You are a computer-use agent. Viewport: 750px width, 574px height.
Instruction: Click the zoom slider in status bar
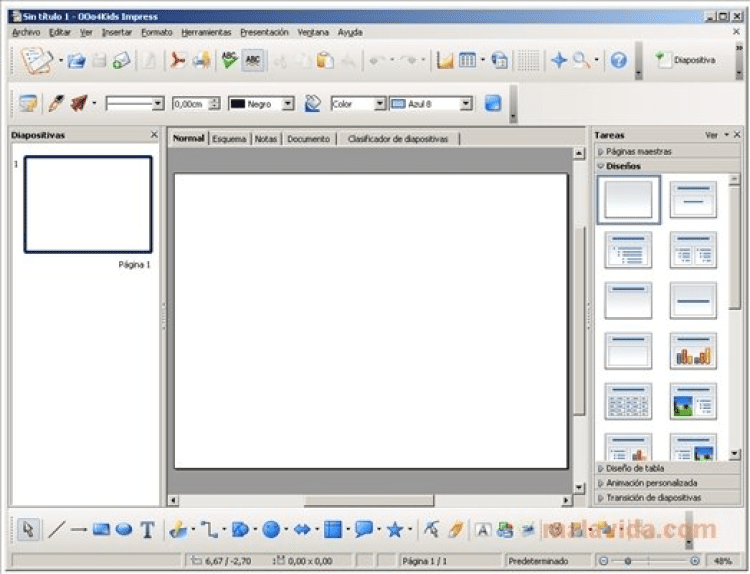pyautogui.click(x=649, y=561)
